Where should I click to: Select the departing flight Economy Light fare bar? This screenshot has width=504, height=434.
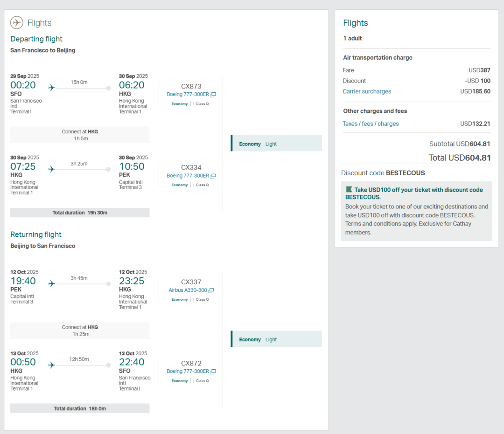tap(276, 144)
